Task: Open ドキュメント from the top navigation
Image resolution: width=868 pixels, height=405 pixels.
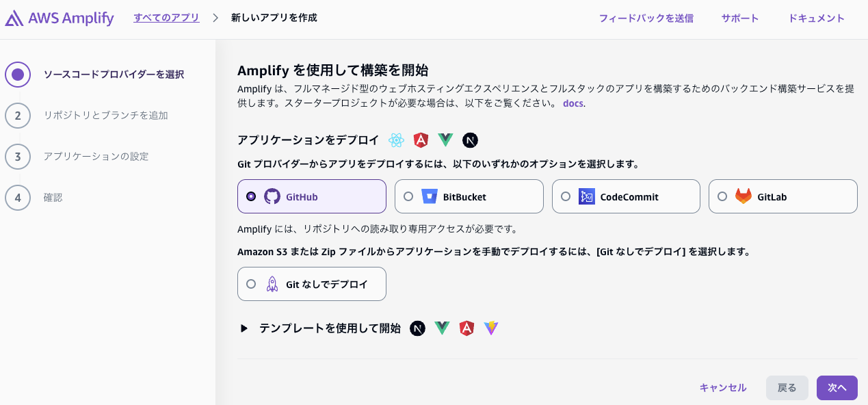Action: 816,18
